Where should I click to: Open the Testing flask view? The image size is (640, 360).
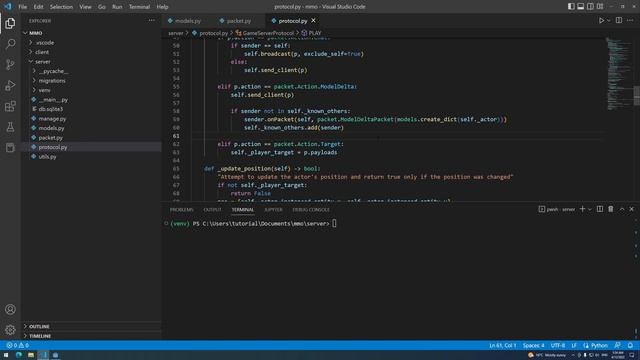click(10, 127)
